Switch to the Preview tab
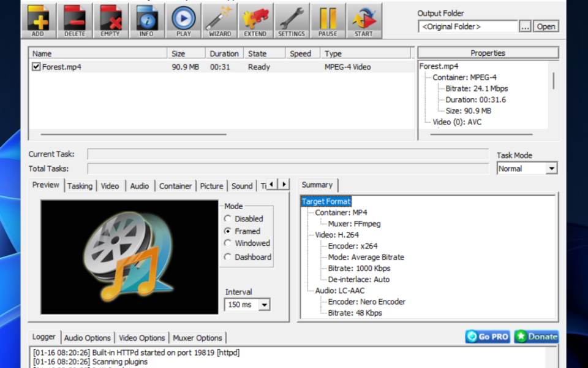Screen dimensions: 588x368 [46, 185]
